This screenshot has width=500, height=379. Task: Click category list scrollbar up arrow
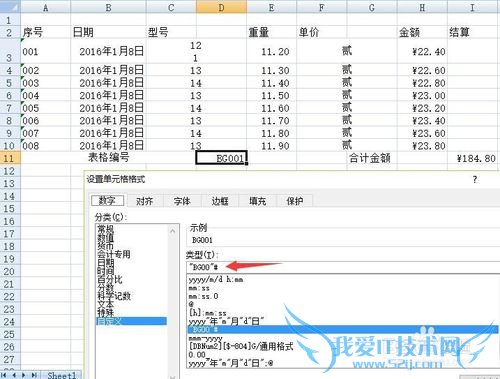[x=173, y=230]
